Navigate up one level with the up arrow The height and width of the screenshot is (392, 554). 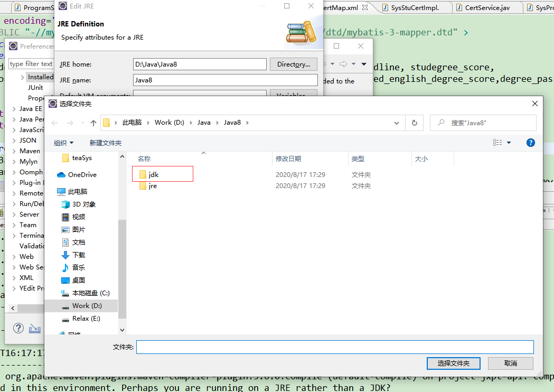[93, 122]
